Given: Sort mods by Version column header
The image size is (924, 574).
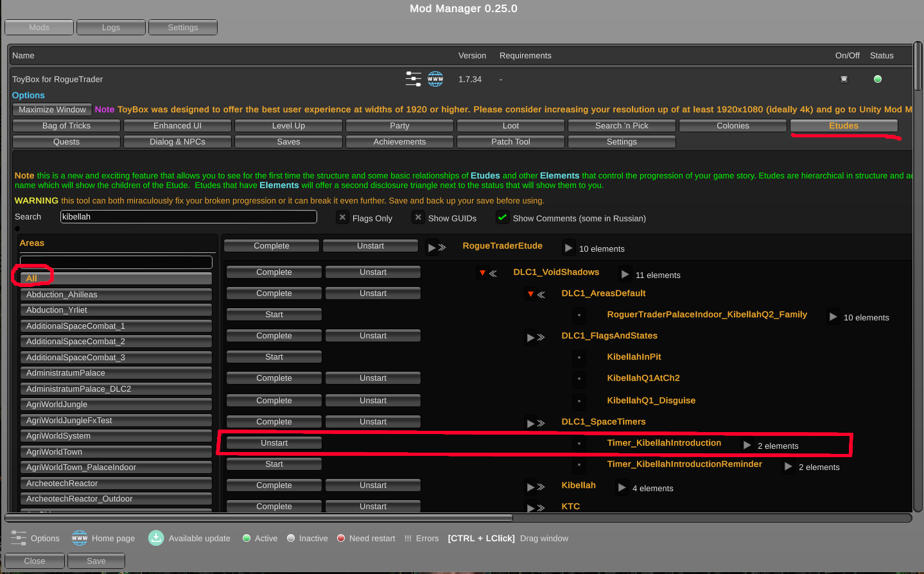Looking at the screenshot, I should click(472, 56).
